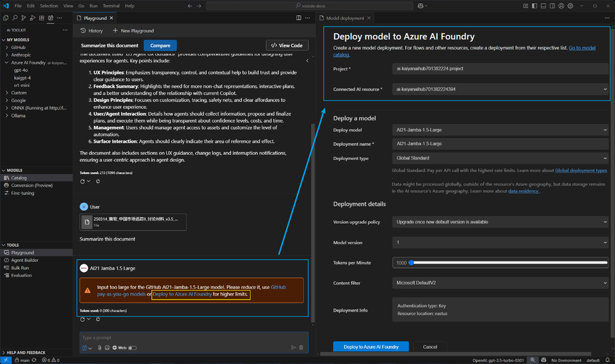Open the Deployment type dropdown
Image resolution: width=615 pixels, height=364 pixels.
coord(500,158)
